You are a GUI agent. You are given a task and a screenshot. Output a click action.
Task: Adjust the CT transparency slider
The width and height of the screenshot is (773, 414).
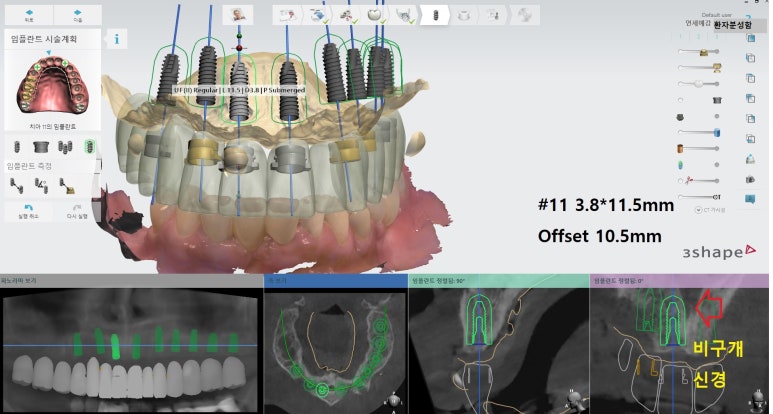pyautogui.click(x=700, y=197)
